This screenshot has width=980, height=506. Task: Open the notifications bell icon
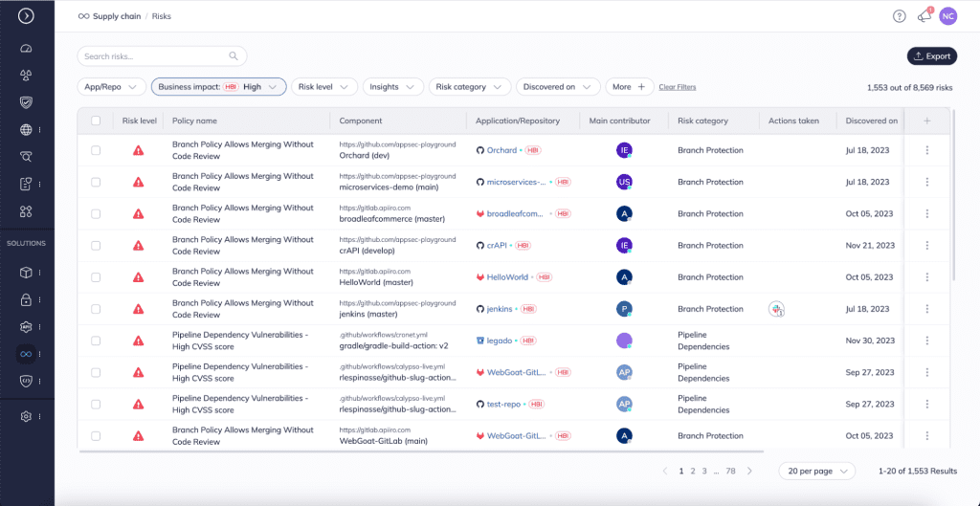tap(924, 16)
